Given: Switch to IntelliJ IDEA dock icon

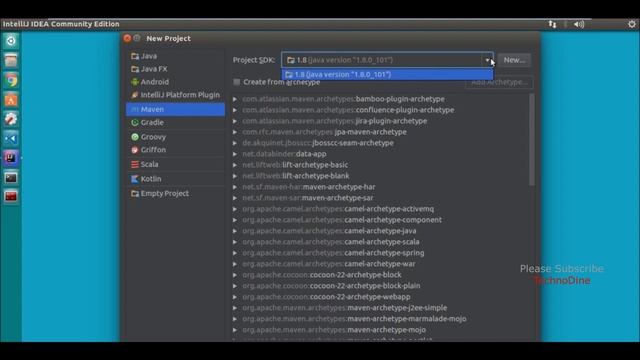Looking at the screenshot, I should coord(11,158).
